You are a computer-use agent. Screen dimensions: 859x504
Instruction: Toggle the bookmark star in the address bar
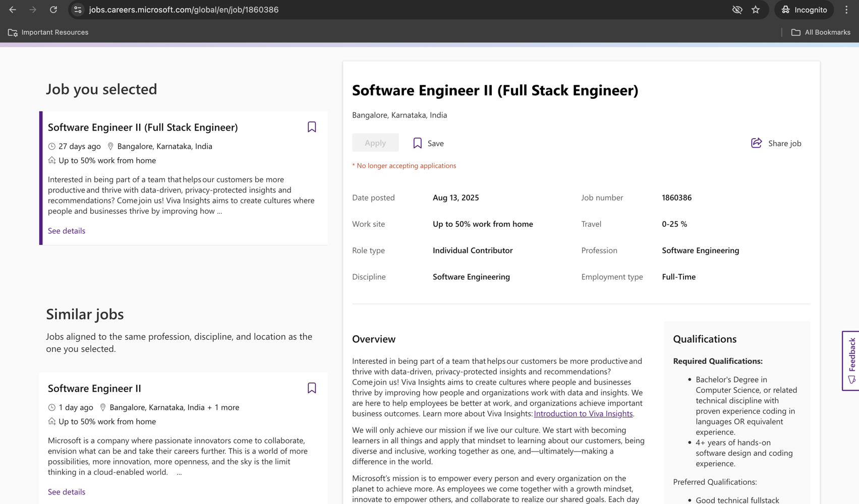coord(755,10)
